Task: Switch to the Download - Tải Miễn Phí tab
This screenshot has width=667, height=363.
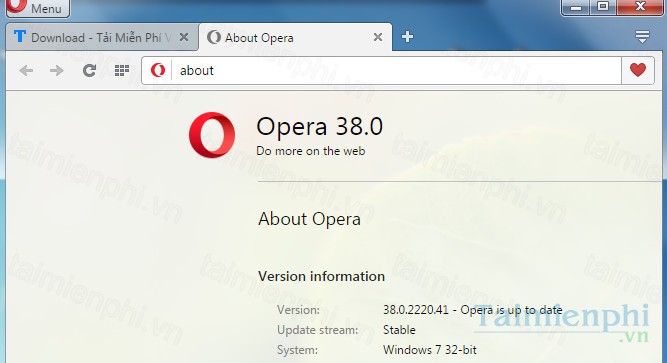Action: [102, 37]
